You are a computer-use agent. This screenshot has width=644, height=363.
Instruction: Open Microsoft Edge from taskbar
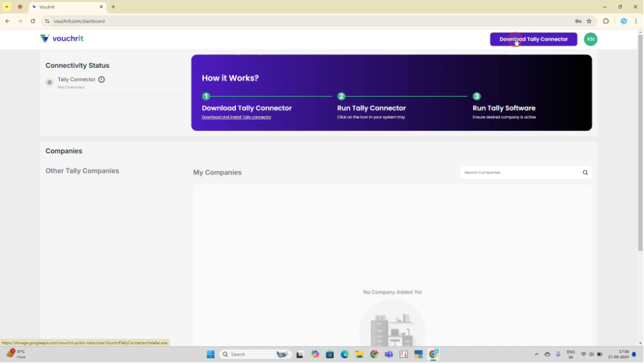click(344, 354)
